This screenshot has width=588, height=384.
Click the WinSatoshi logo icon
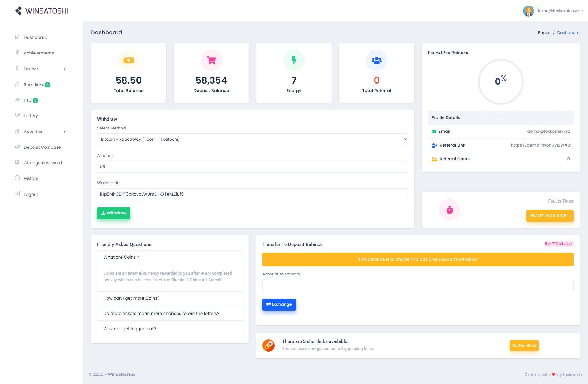pyautogui.click(x=18, y=11)
